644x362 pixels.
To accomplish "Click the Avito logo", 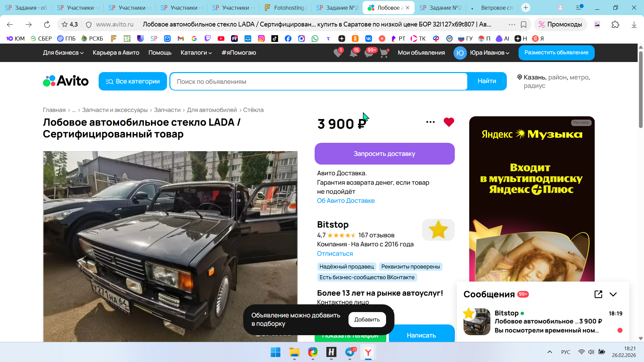I will [66, 81].
